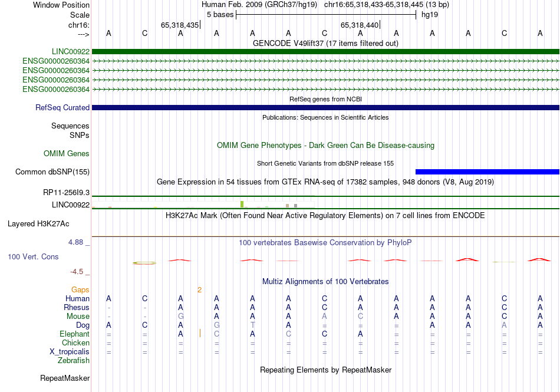Click the 65,318,435 ruler position label
This screenshot has width=560, height=392.
pyautogui.click(x=180, y=25)
